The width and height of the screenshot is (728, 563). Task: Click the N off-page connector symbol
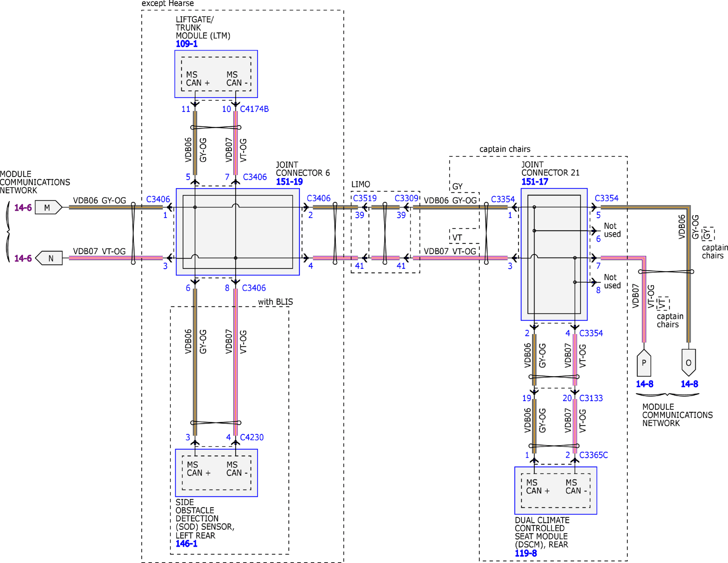pyautogui.click(x=49, y=258)
